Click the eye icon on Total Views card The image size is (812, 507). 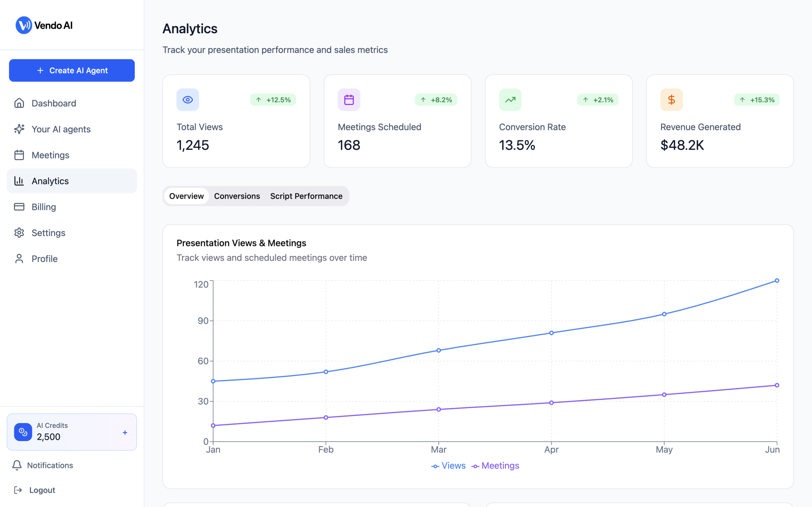tap(187, 99)
